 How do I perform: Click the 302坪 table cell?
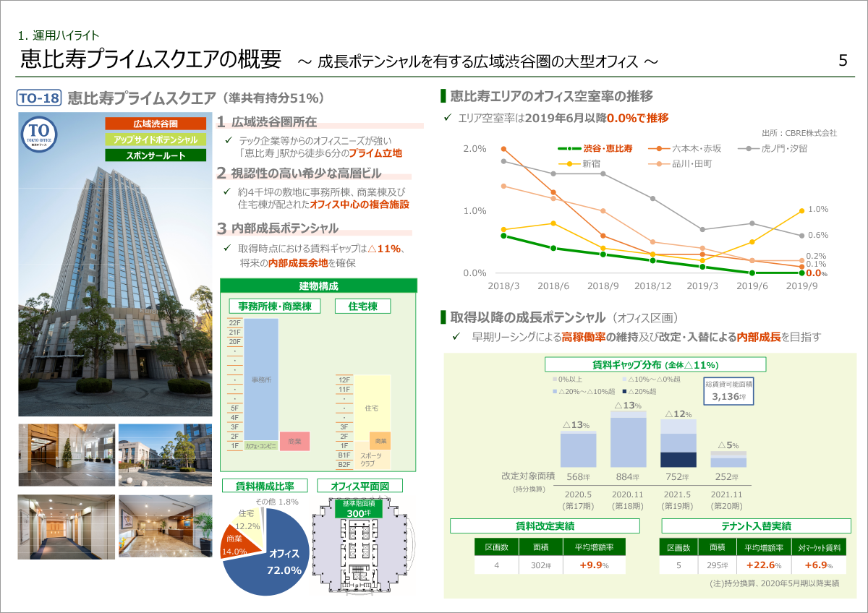click(x=541, y=565)
